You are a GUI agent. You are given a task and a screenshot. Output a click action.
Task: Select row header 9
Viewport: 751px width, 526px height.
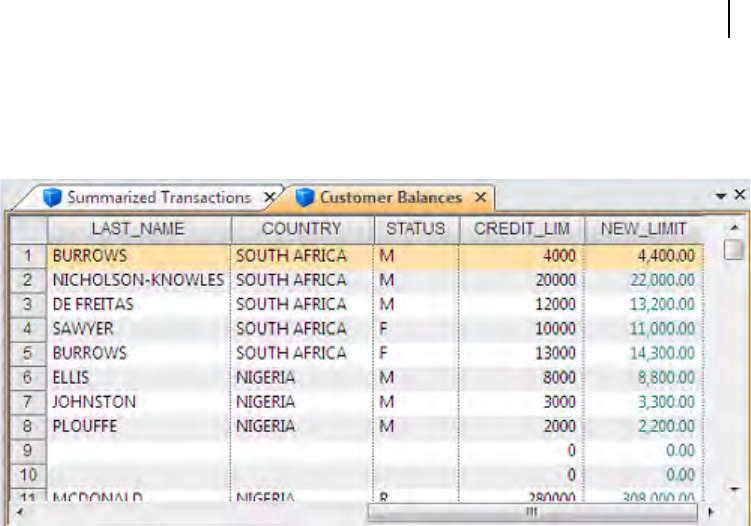(28, 451)
